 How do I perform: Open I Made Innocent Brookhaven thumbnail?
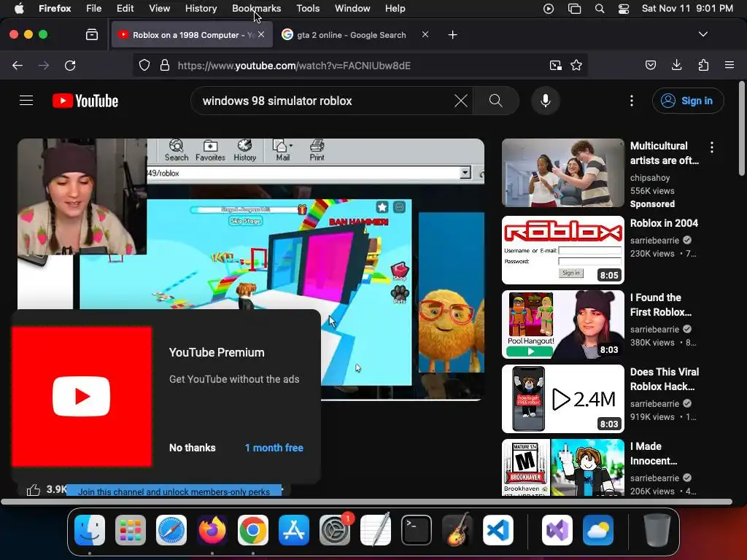(x=562, y=467)
